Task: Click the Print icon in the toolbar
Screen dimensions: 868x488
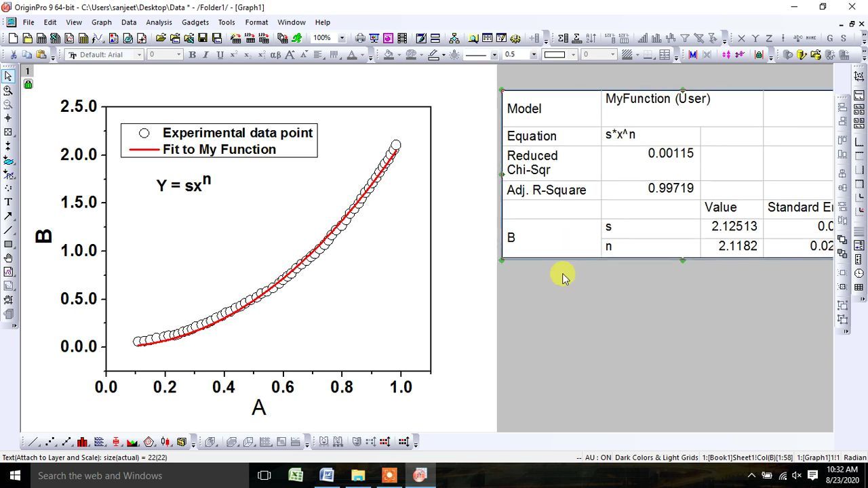Action: pyautogui.click(x=360, y=38)
